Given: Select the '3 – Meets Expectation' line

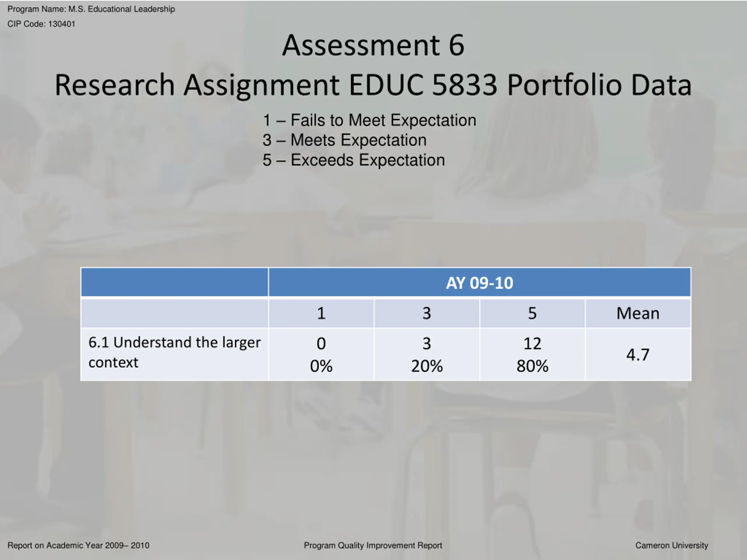Looking at the screenshot, I should [x=344, y=140].
